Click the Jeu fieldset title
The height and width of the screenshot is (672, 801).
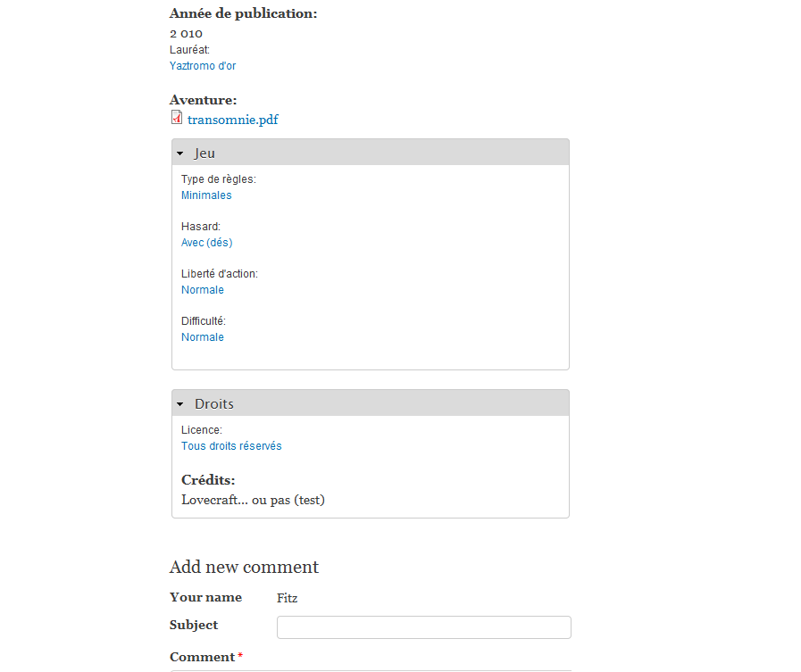[x=204, y=153]
